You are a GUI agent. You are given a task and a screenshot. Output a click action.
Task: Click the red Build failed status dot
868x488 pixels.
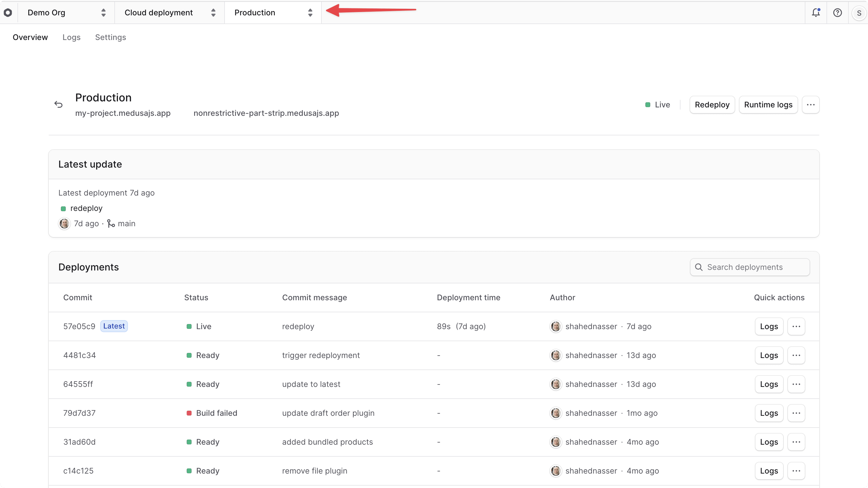(x=189, y=413)
